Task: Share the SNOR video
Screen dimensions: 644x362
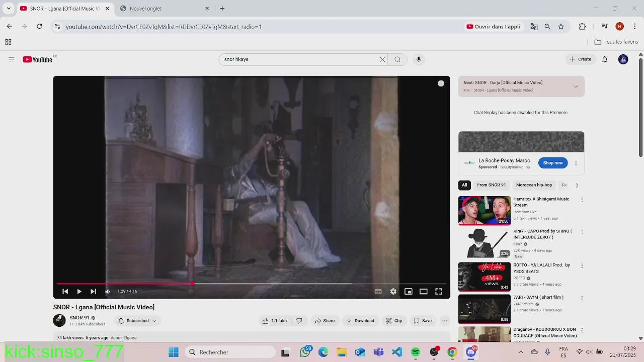Action: pyautogui.click(x=325, y=321)
